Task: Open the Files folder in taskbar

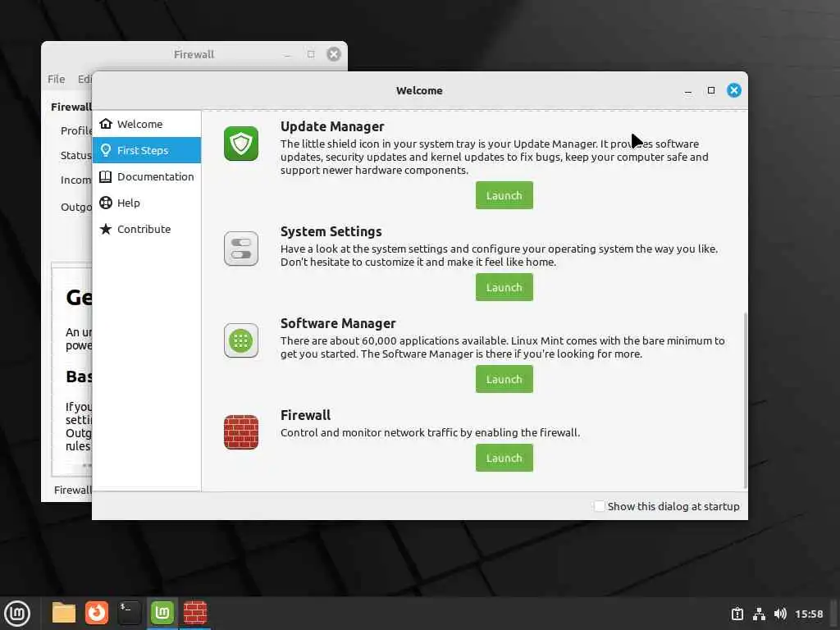Action: pos(64,613)
